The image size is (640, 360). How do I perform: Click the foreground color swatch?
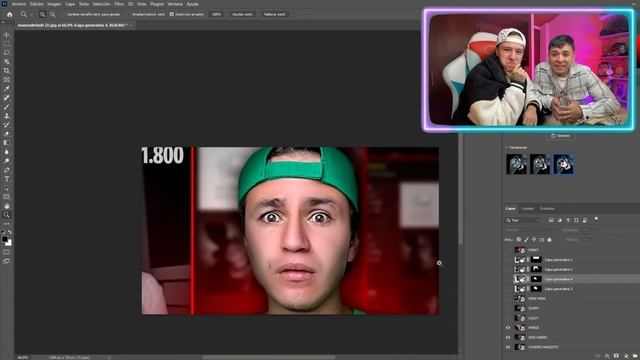coord(4,239)
